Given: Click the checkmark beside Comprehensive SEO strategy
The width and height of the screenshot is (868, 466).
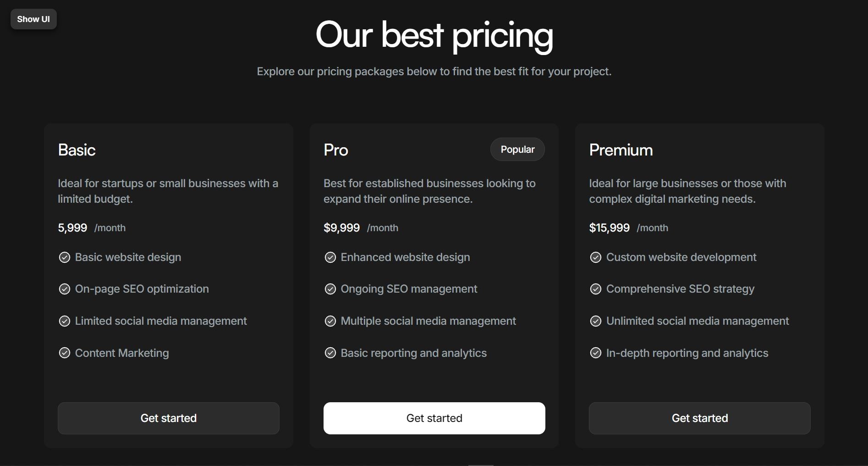Looking at the screenshot, I should click(595, 289).
